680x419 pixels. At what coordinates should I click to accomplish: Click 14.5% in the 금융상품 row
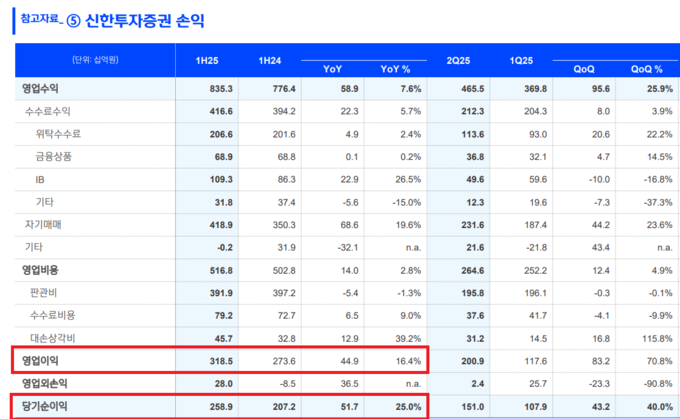coord(660,157)
